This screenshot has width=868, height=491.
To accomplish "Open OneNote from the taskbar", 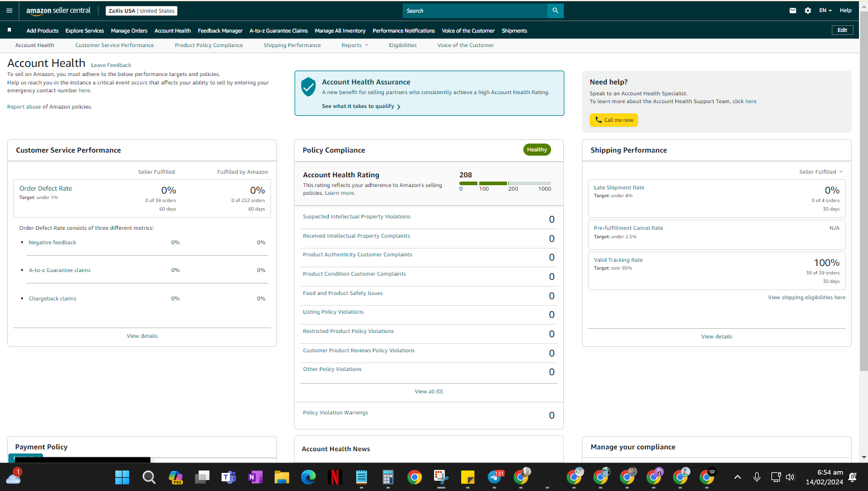I will (255, 478).
